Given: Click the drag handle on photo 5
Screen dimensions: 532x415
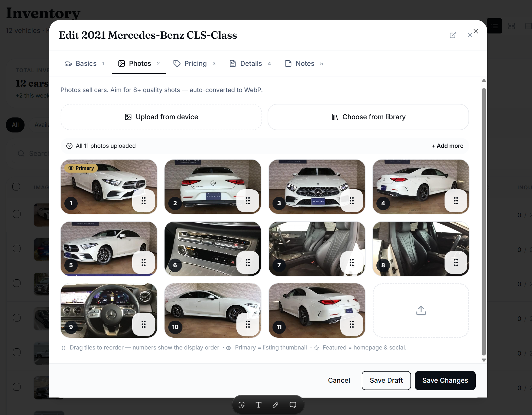Looking at the screenshot, I should point(143,262).
